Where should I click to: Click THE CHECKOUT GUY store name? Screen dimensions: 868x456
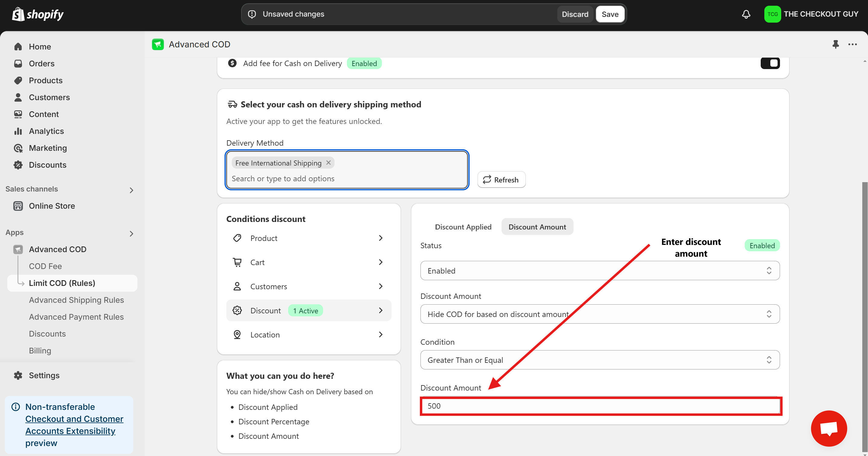821,14
